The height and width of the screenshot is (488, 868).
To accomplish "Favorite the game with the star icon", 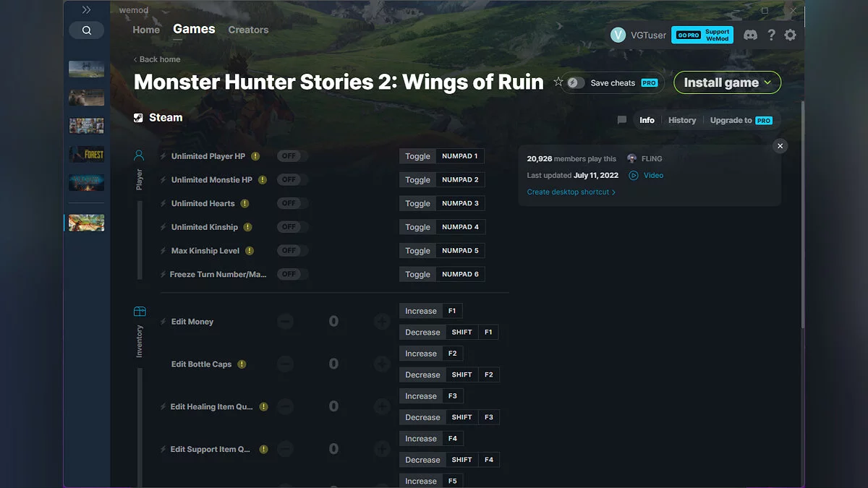I will click(x=558, y=82).
